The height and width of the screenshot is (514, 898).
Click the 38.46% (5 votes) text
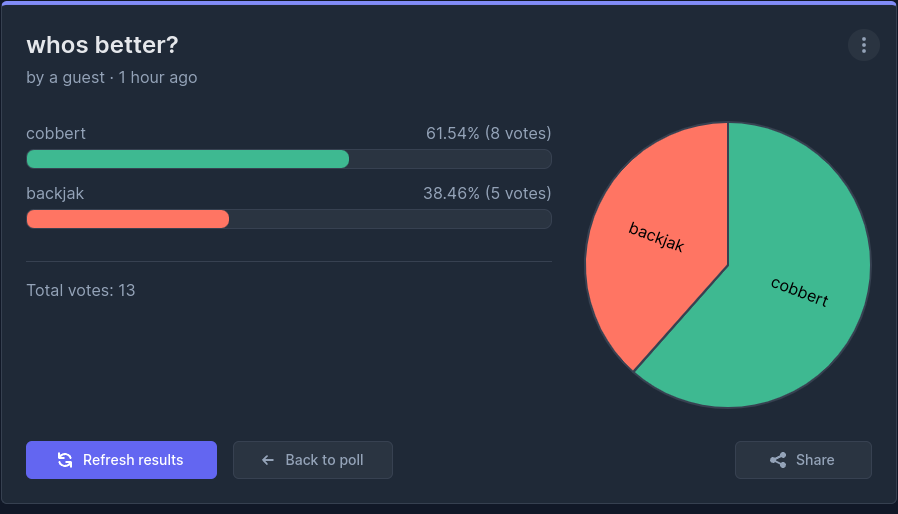(487, 193)
